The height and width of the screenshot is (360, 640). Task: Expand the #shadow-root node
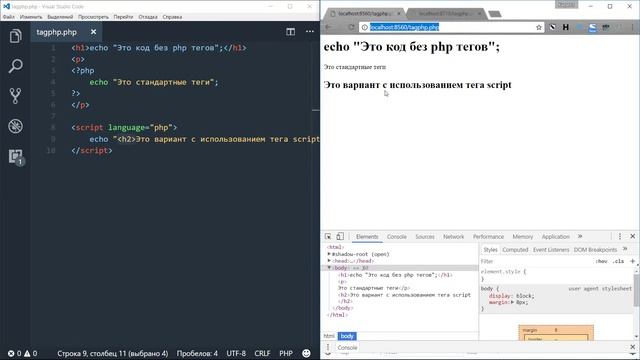click(x=329, y=254)
